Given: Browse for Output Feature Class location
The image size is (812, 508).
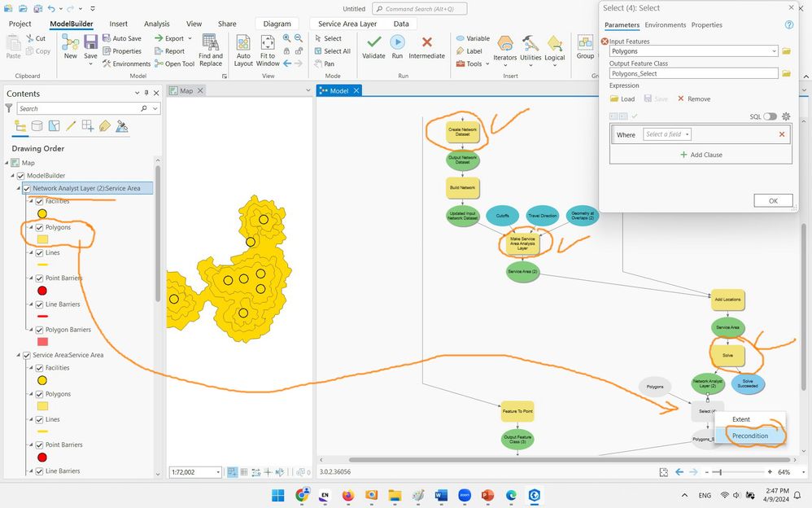Looking at the screenshot, I should [x=786, y=73].
